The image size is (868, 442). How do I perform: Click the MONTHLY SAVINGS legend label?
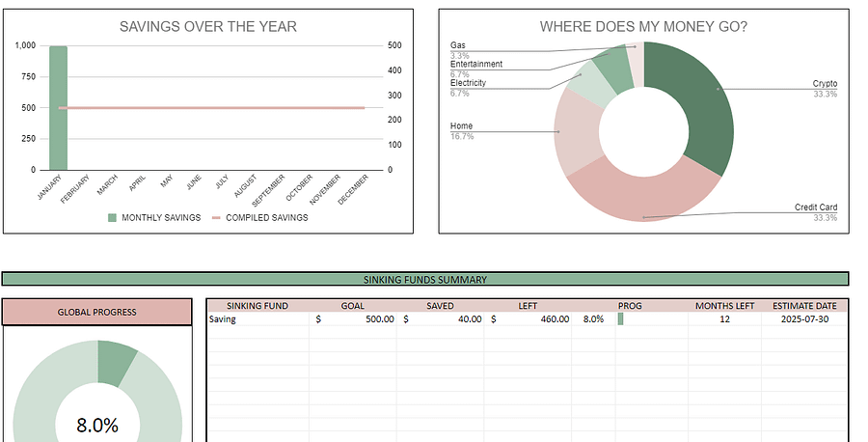161,218
